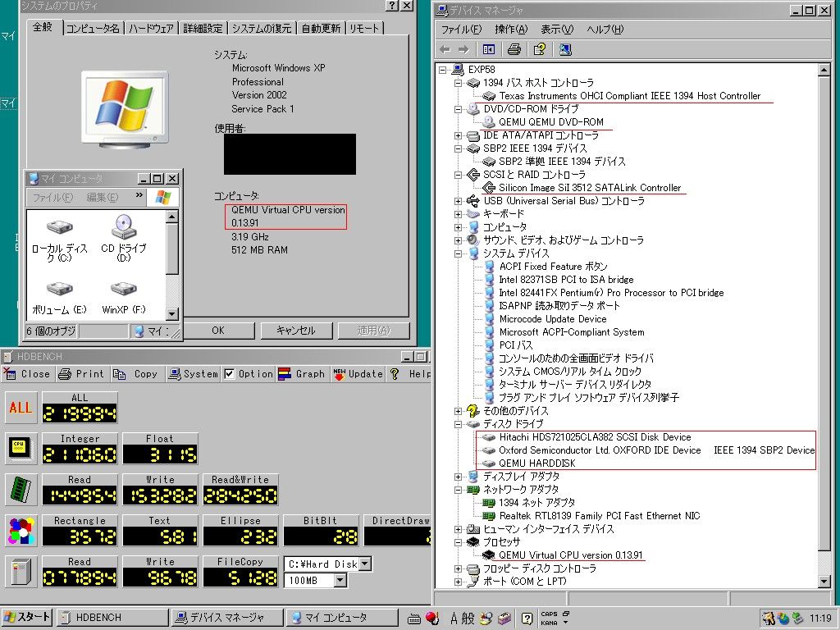The height and width of the screenshot is (630, 840).
Task: Click the console tree view toolbar icon
Action: [489, 50]
